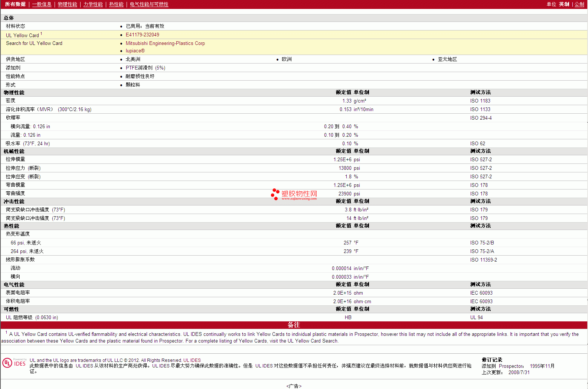The height and width of the screenshot is (389, 588).
Task: Jump to 电气性能与可燃性 tab
Action: pyautogui.click(x=149, y=4)
